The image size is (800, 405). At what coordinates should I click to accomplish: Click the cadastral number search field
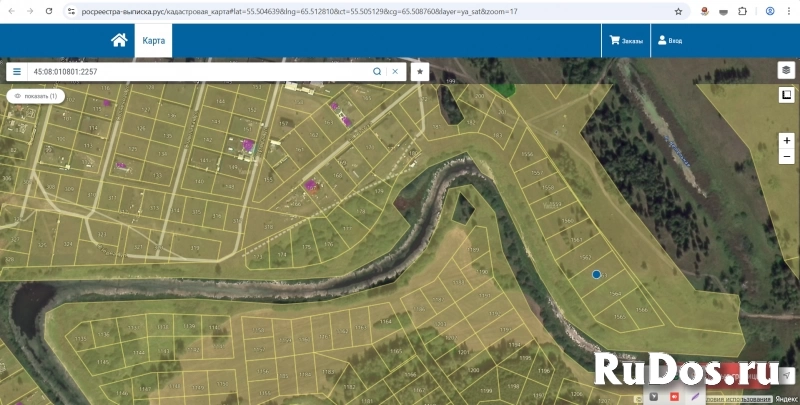point(200,72)
